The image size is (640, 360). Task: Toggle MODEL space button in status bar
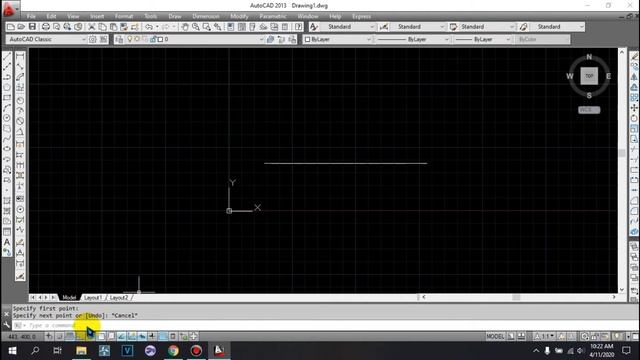coord(495,336)
